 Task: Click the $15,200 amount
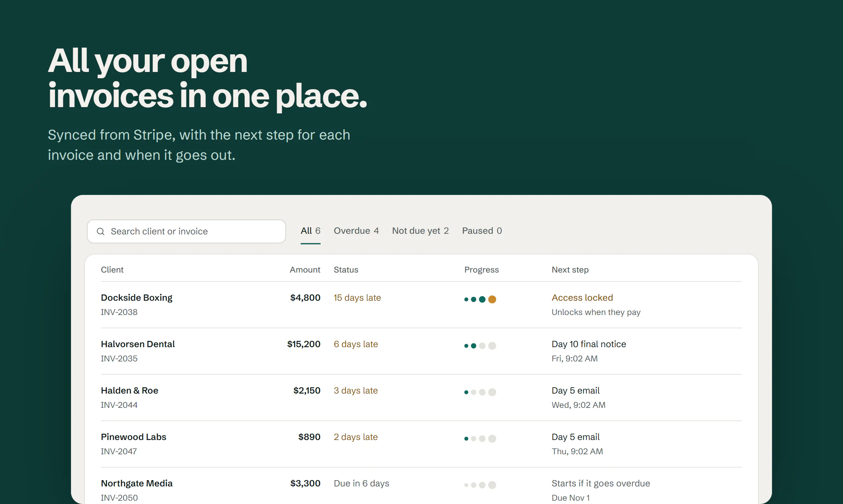pyautogui.click(x=304, y=345)
